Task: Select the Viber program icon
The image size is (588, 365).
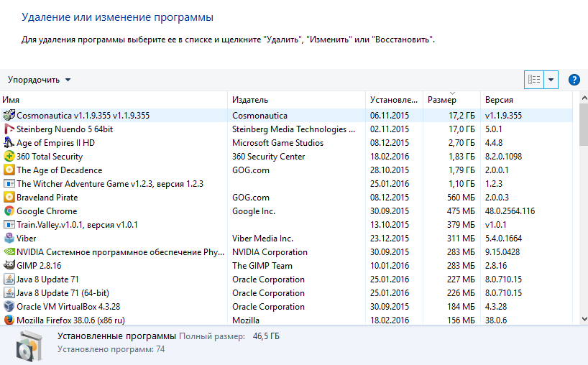Action: tap(9, 239)
